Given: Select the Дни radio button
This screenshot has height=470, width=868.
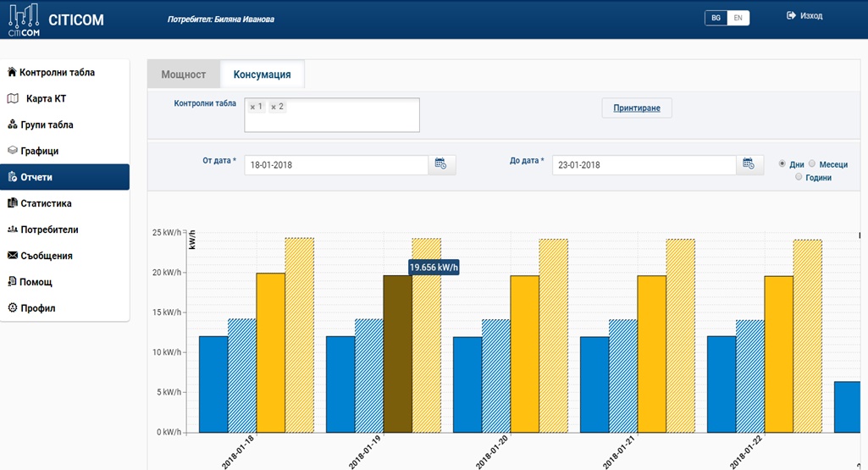Looking at the screenshot, I should click(x=782, y=164).
